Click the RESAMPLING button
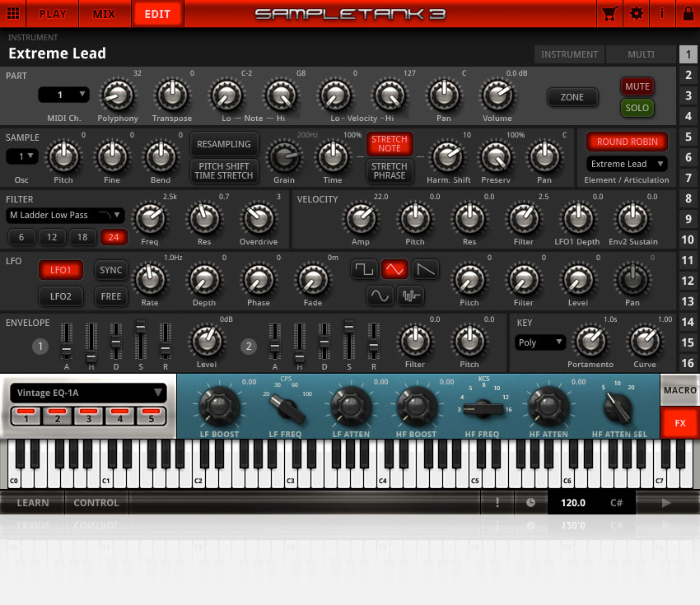700x605 pixels. 223,144
